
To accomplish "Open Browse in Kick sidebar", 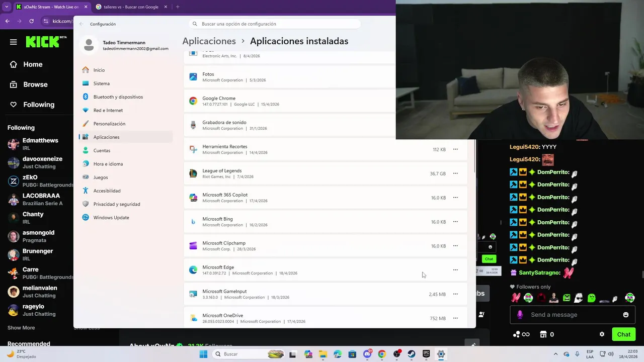I will point(35,84).
